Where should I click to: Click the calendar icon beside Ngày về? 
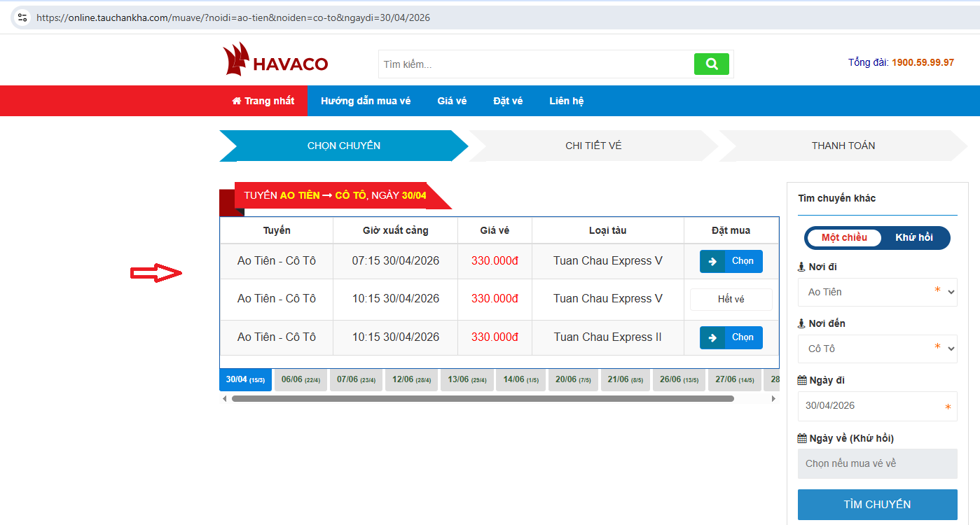[802, 439]
